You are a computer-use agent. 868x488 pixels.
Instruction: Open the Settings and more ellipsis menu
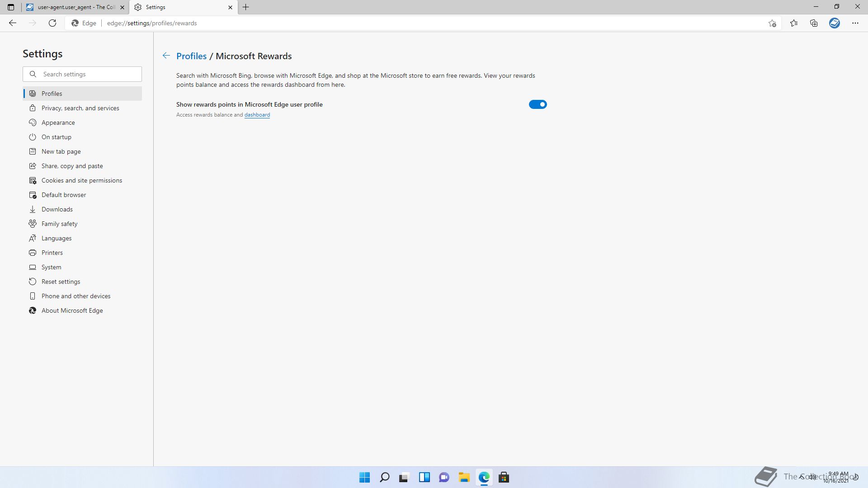pos(855,23)
